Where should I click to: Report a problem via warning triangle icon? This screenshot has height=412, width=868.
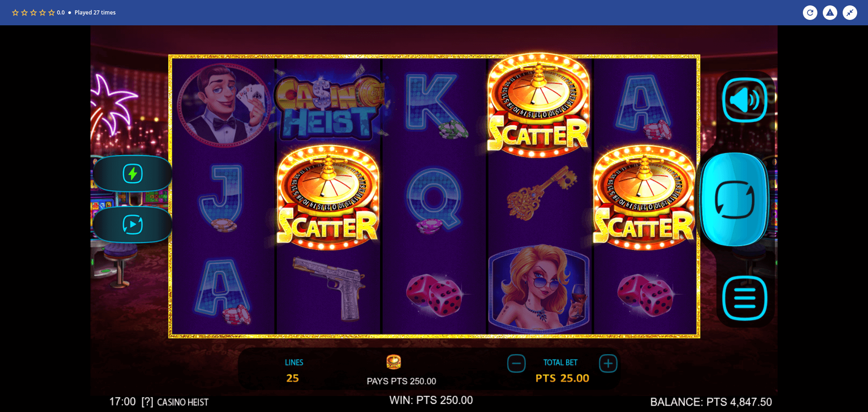tap(830, 13)
